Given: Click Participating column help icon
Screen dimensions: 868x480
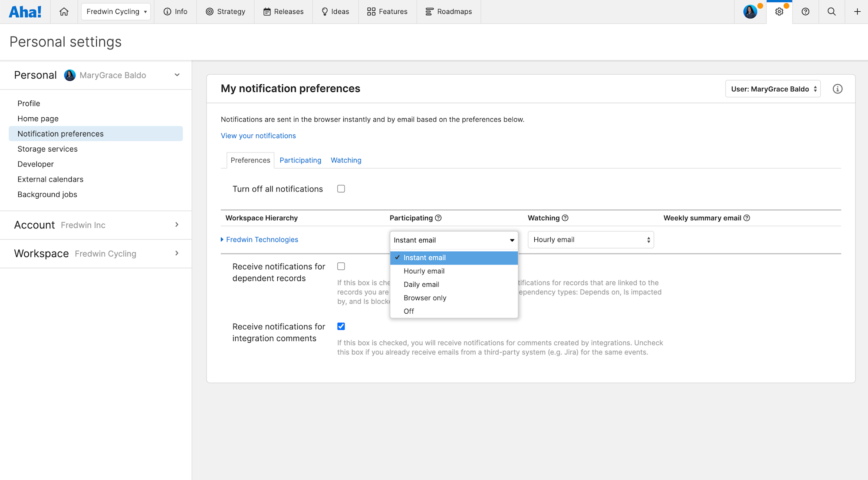Looking at the screenshot, I should pos(438,218).
